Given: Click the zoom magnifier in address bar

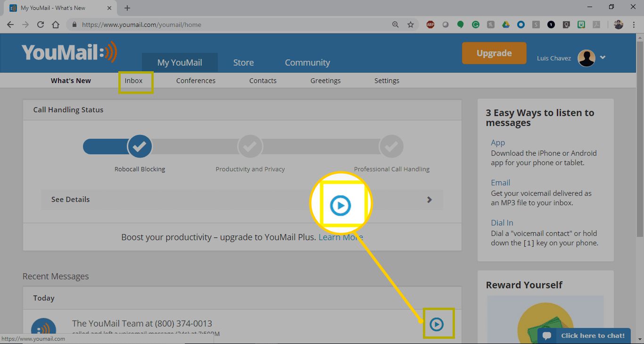Looking at the screenshot, I should point(396,25).
